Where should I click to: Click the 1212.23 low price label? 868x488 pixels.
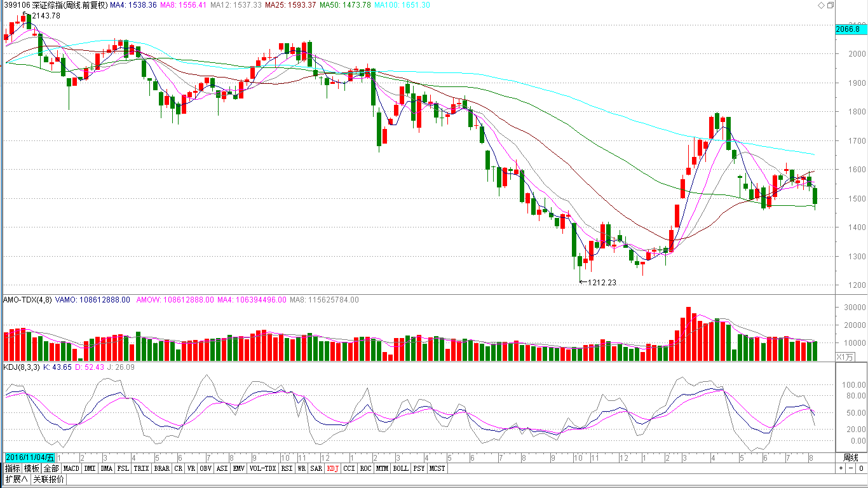point(602,283)
